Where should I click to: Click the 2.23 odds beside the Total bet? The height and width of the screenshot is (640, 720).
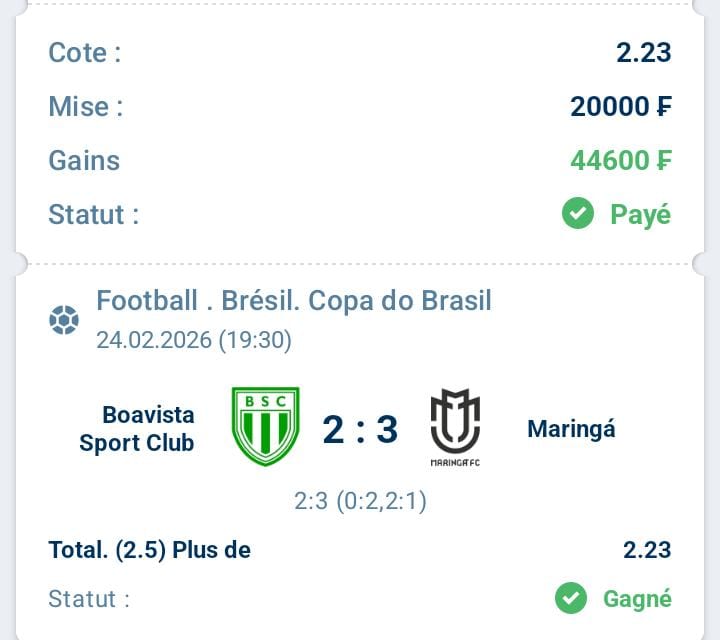(x=646, y=549)
